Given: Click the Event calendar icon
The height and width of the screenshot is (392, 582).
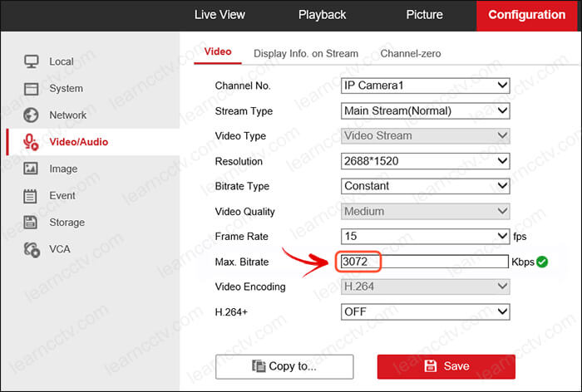Looking at the screenshot, I should (32, 196).
